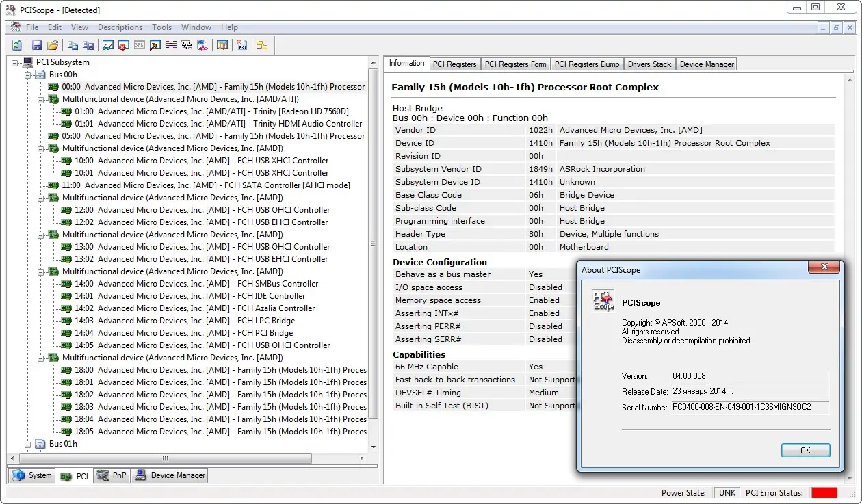Click the Vendor ID value '1022h'
The image size is (862, 504).
tap(540, 130)
